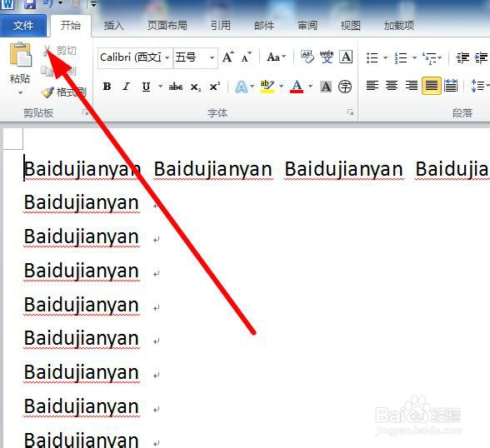The image size is (490, 448).
Task: Grow font size with large A icon
Action: 227,57
